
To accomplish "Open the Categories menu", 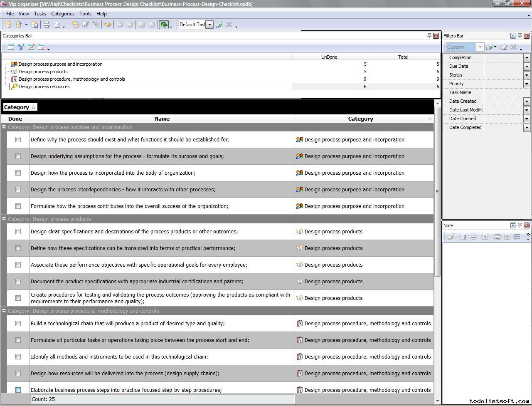I will pyautogui.click(x=62, y=13).
